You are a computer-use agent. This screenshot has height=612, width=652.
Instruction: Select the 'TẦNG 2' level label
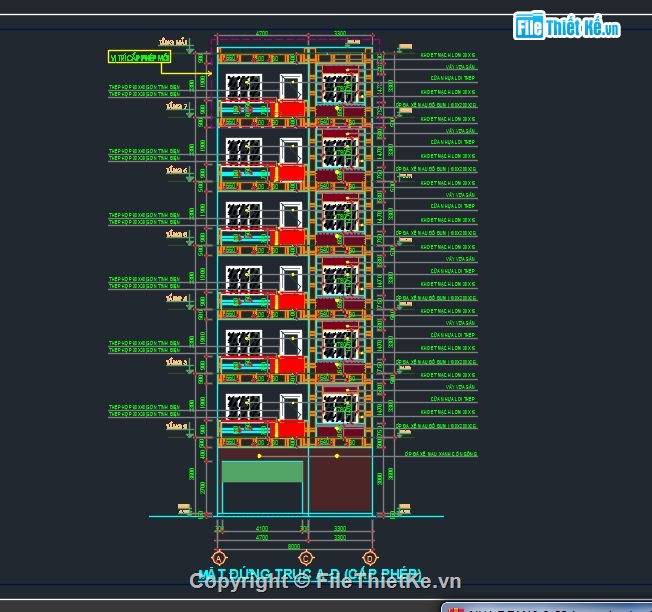[x=177, y=427]
